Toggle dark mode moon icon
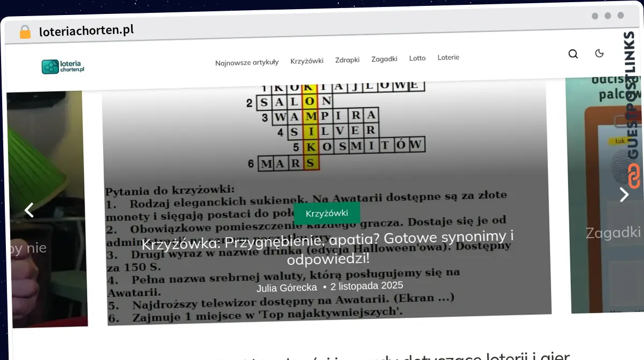The image size is (644, 360). pos(599,53)
